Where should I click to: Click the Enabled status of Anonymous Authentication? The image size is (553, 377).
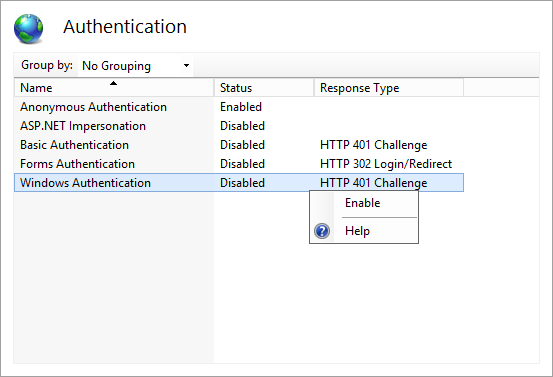point(241,107)
